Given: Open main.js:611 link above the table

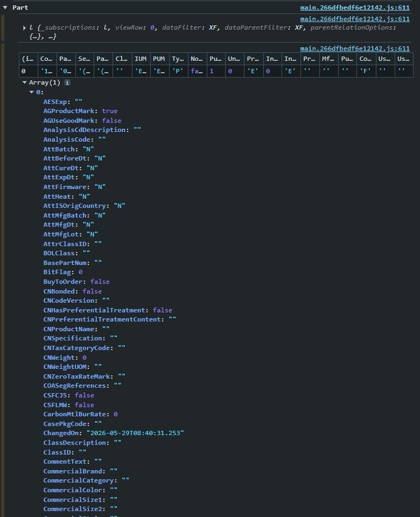Looking at the screenshot, I should [355, 48].
